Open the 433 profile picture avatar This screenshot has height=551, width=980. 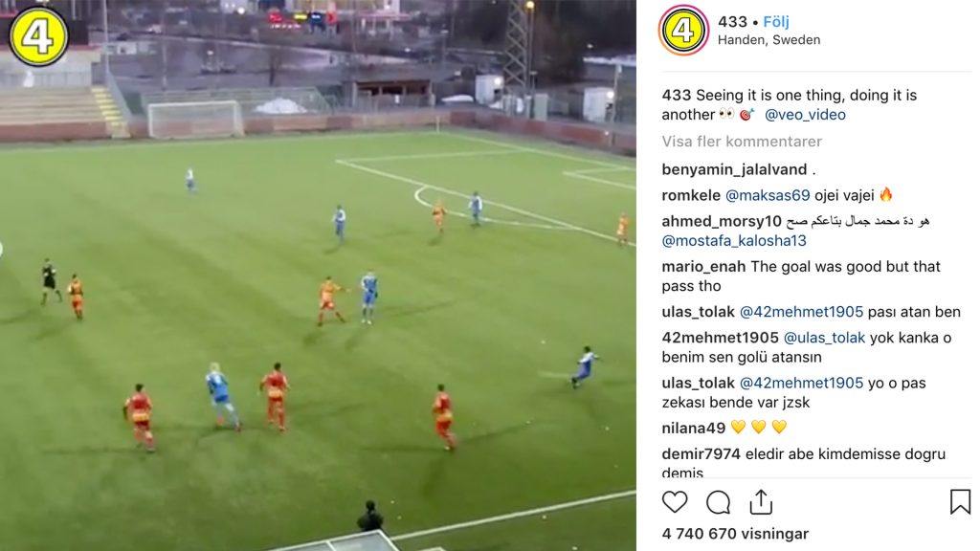pyautogui.click(x=683, y=30)
